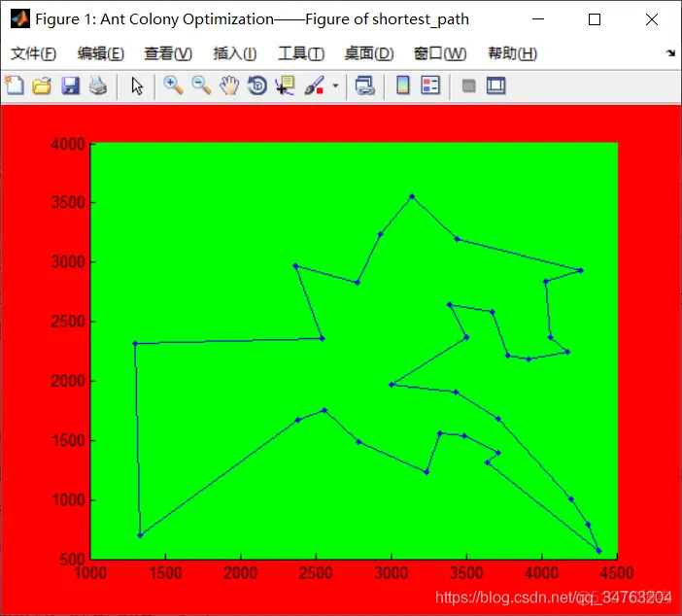Minimize the figure window

click(x=538, y=19)
